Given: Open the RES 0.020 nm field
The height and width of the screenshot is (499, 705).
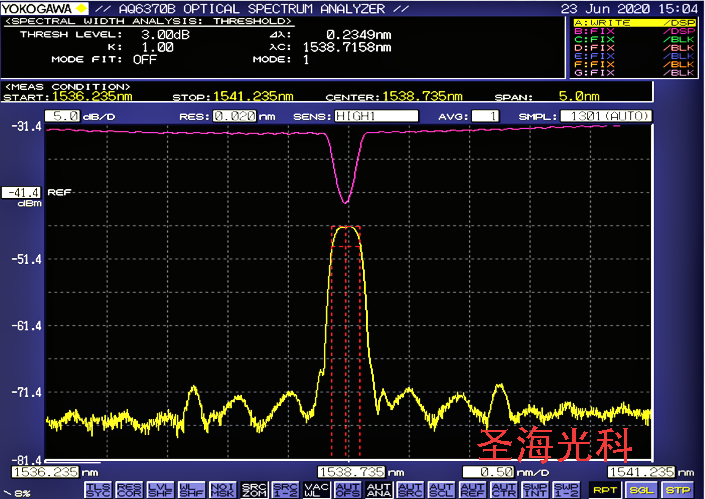Looking at the screenshot, I should click(x=234, y=116).
